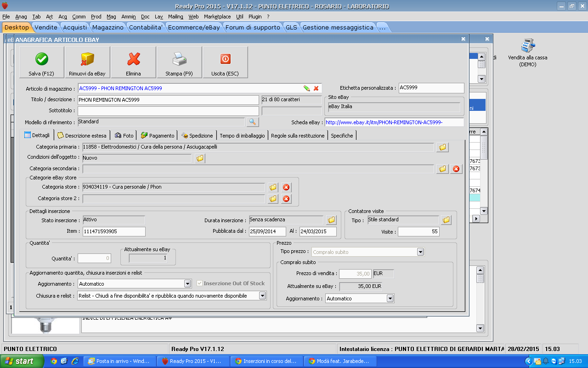Clear Categoria secondaria with red X
The width and height of the screenshot is (588, 368).
456,169
